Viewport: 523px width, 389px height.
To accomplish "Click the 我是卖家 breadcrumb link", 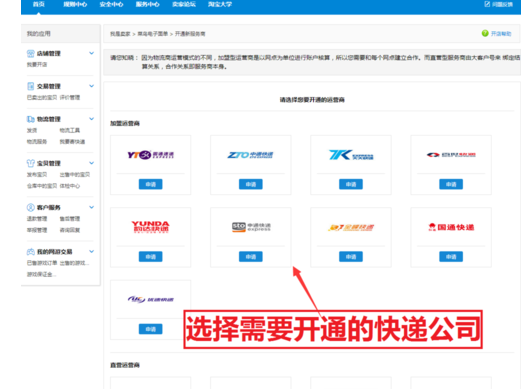I will pos(120,34).
